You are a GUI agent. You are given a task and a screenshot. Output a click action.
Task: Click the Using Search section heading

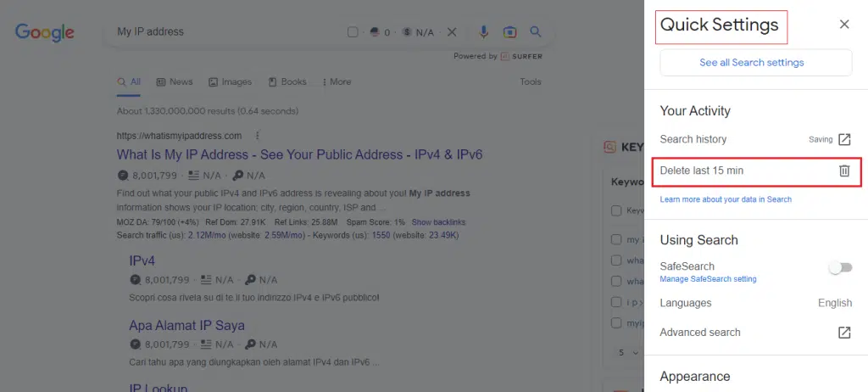pos(698,240)
